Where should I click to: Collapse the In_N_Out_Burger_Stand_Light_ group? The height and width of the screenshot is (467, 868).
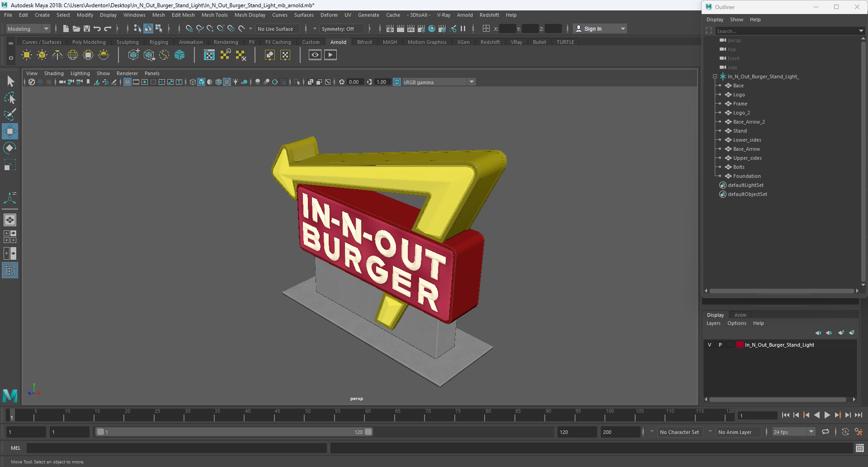tap(715, 76)
